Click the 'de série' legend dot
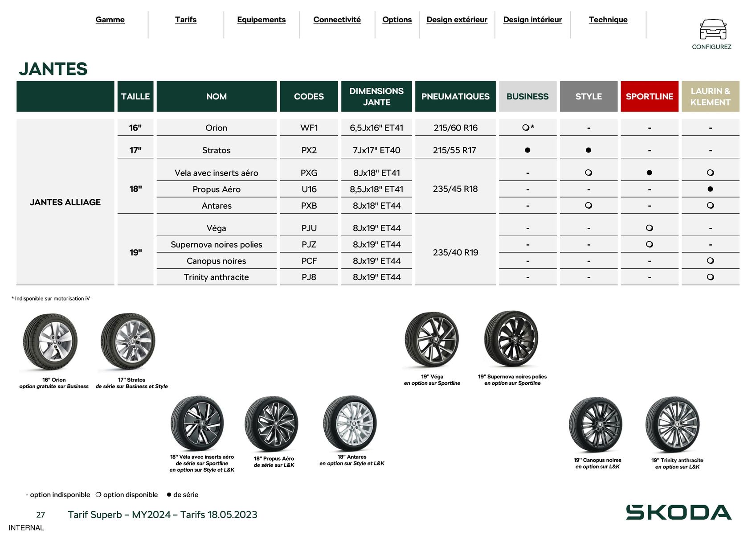The height and width of the screenshot is (535, 756). click(x=169, y=494)
